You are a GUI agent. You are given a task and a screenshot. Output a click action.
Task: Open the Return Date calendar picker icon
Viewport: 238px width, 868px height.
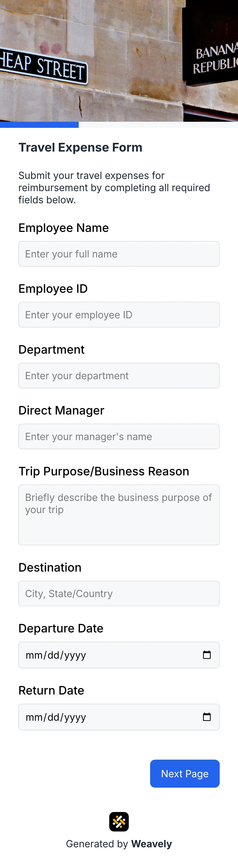coord(207,717)
